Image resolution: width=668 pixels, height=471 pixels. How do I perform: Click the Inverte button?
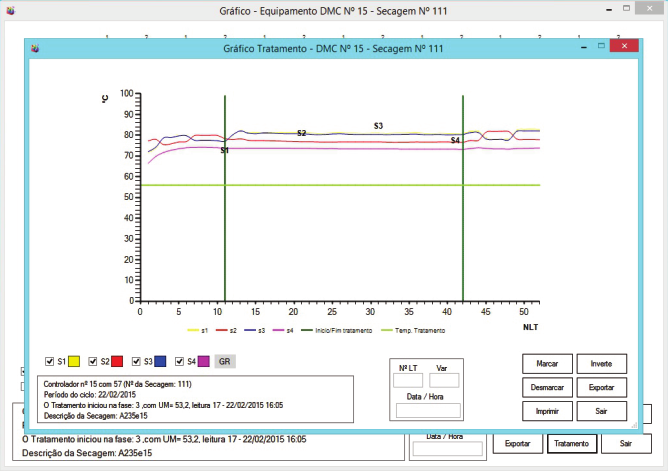click(x=601, y=362)
